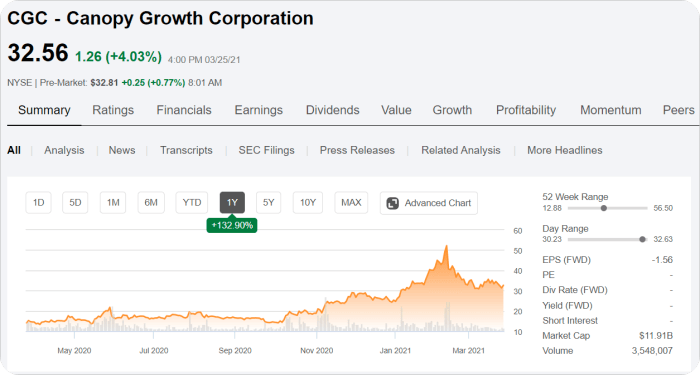This screenshot has width=700, height=375.
Task: Open the Advanced Chart expand icon
Action: [392, 203]
